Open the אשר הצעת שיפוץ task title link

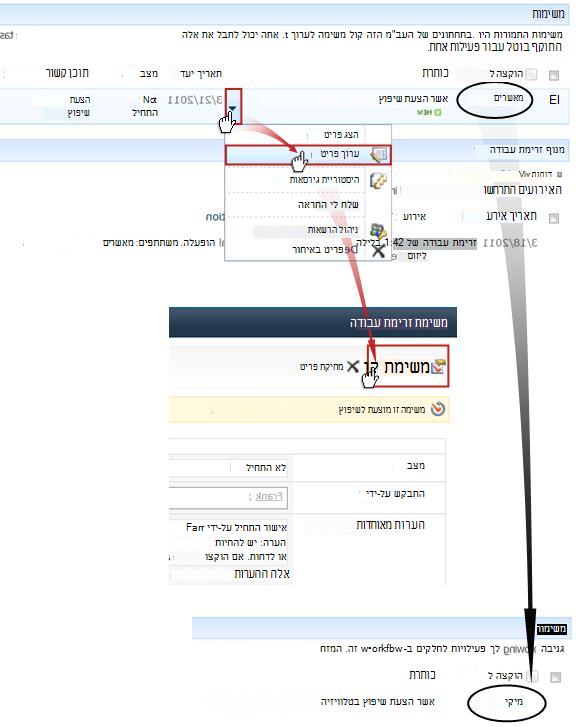coord(413,98)
